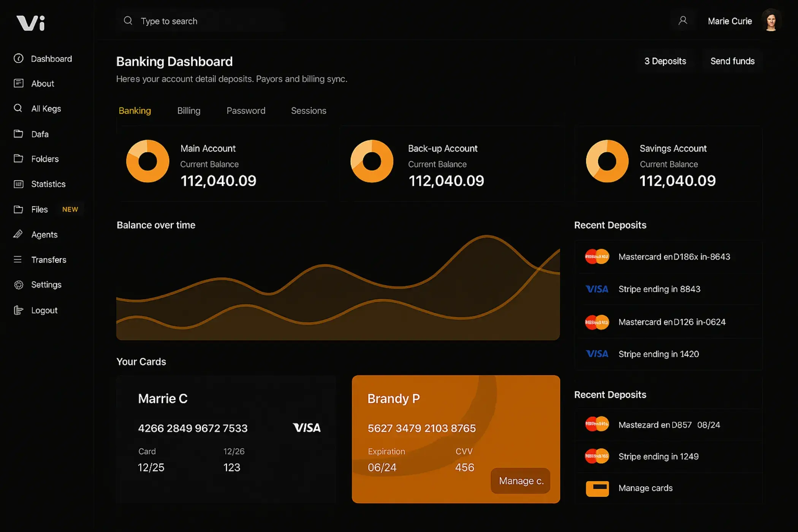The image size is (798, 532).
Task: Click inside the Type to search field
Action: tap(169, 21)
